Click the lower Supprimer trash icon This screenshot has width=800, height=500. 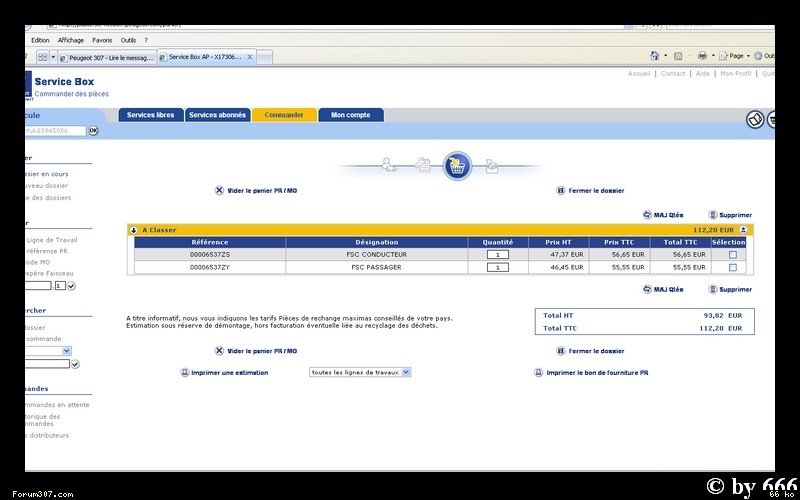pos(713,289)
